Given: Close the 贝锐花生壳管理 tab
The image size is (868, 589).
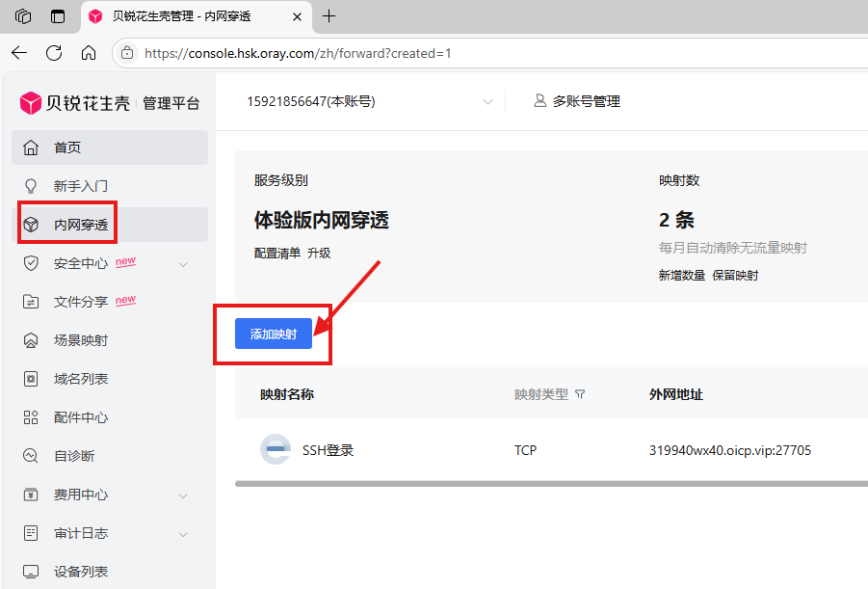Looking at the screenshot, I should 298,16.
